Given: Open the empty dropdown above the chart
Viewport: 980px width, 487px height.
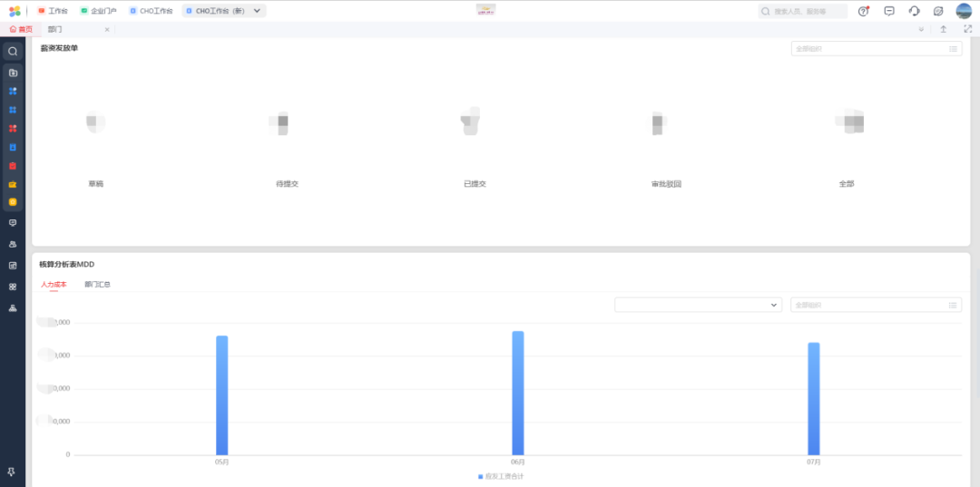Looking at the screenshot, I should (697, 306).
